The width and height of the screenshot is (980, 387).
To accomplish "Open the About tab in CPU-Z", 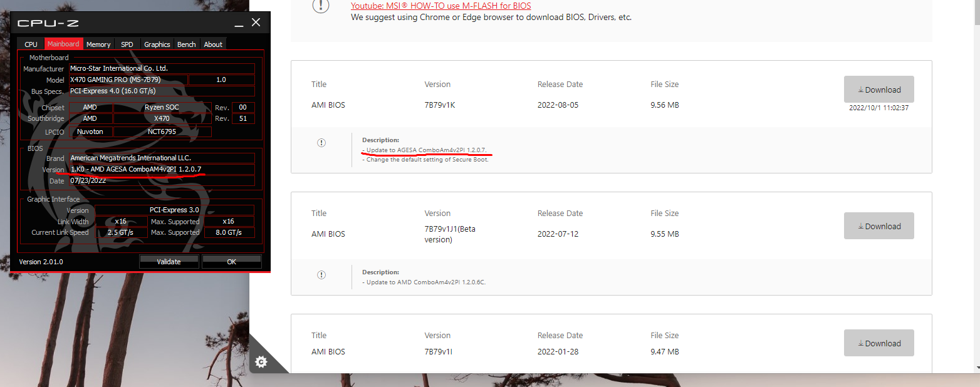I will [x=213, y=44].
